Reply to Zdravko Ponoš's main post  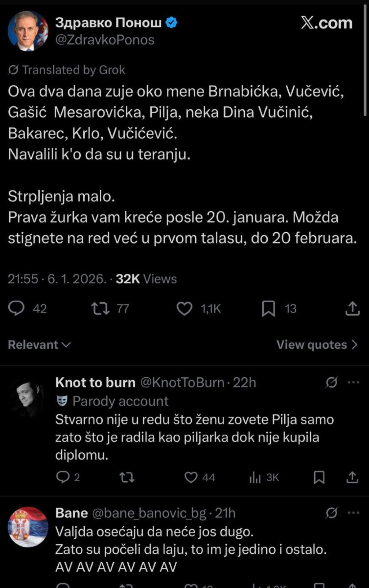point(17,308)
